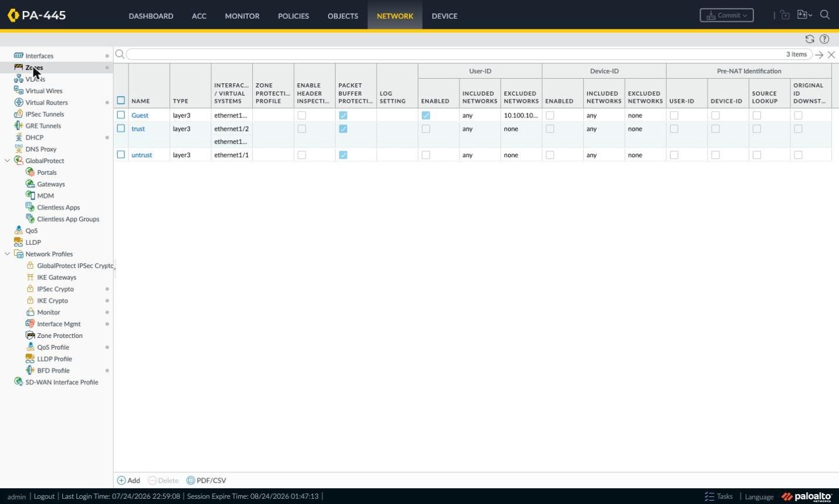
Task: Select the trust zone row checkbox
Action: coord(121,128)
